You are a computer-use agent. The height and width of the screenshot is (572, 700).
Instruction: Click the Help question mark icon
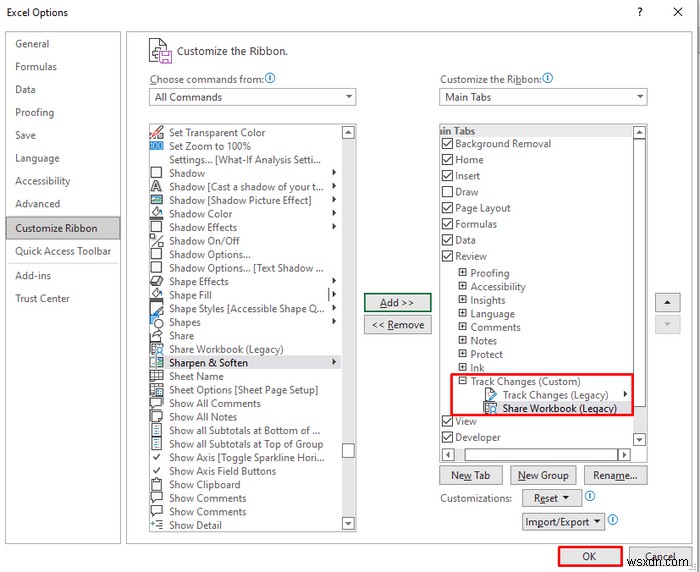640,12
